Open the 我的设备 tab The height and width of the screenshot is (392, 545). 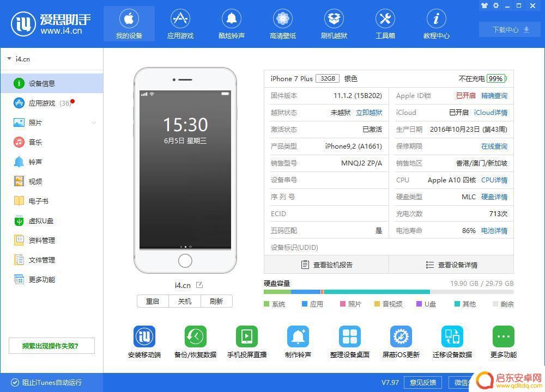pos(129,23)
